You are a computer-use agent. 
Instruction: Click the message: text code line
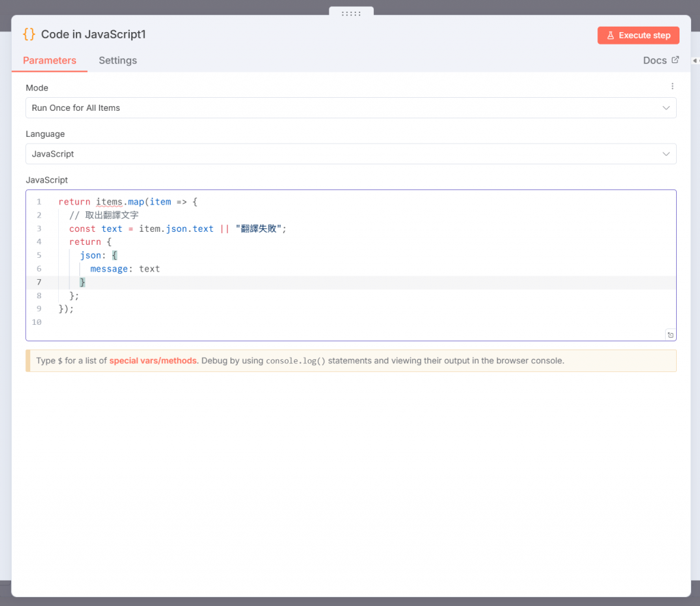pyautogui.click(x=124, y=269)
